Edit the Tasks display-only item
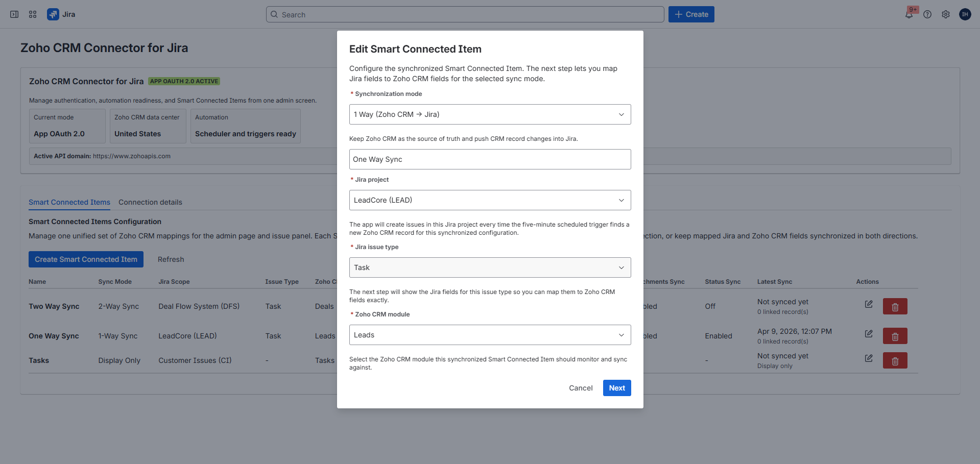This screenshot has width=980, height=464. click(869, 358)
